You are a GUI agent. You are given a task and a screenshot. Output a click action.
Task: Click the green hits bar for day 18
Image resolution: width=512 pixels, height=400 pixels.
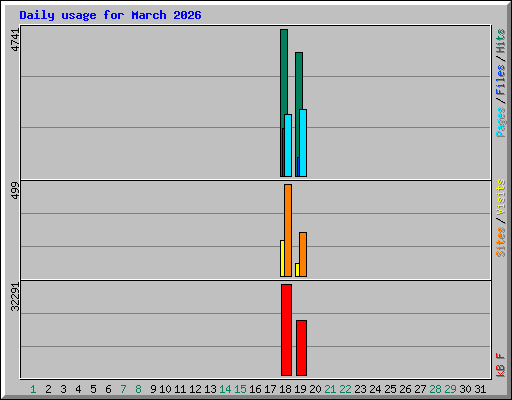pos(284,72)
